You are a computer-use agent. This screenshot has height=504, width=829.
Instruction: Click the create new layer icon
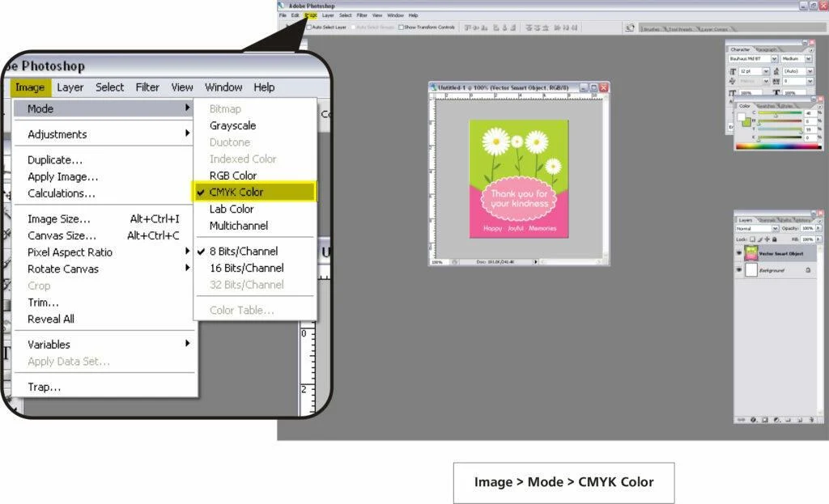(x=799, y=420)
